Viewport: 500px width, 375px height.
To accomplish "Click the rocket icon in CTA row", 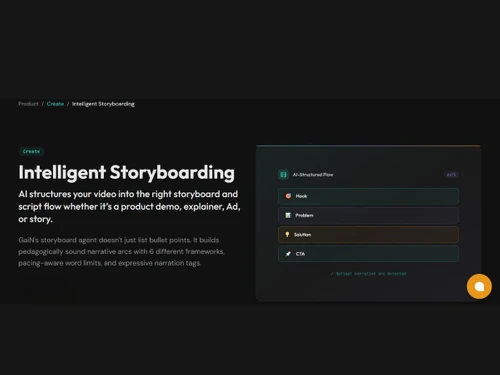I will pyautogui.click(x=288, y=254).
